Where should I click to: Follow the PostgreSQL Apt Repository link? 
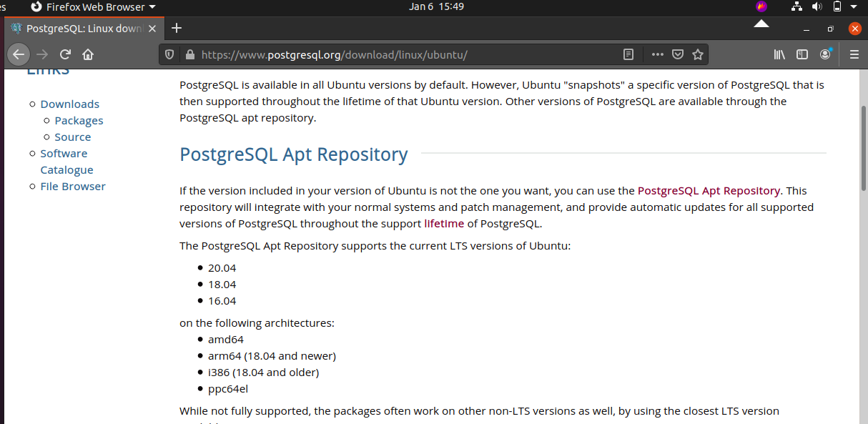click(x=708, y=191)
